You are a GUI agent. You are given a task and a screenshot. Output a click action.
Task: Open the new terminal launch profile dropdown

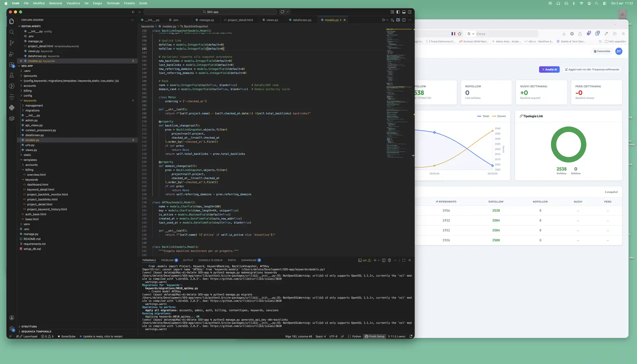click(x=379, y=260)
